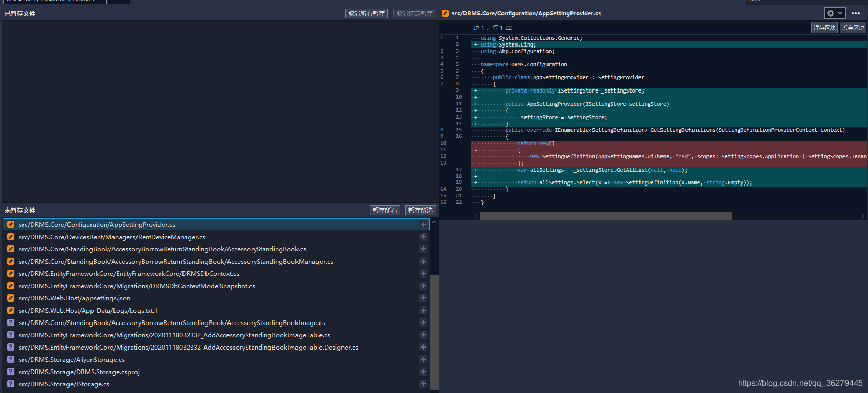This screenshot has width=868, height=393.
Task: Select src/DRMS.Storage/DRMS.Storage.csproj file row
Action: coord(216,372)
